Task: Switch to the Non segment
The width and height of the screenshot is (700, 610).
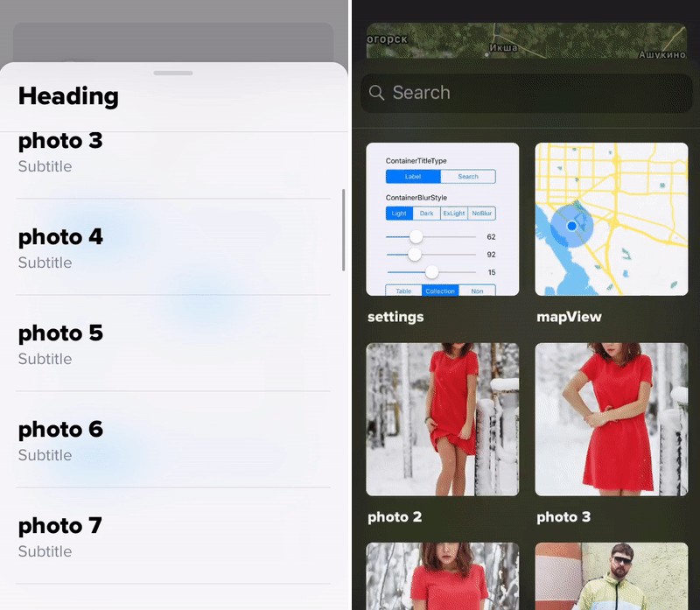Action: point(477,291)
